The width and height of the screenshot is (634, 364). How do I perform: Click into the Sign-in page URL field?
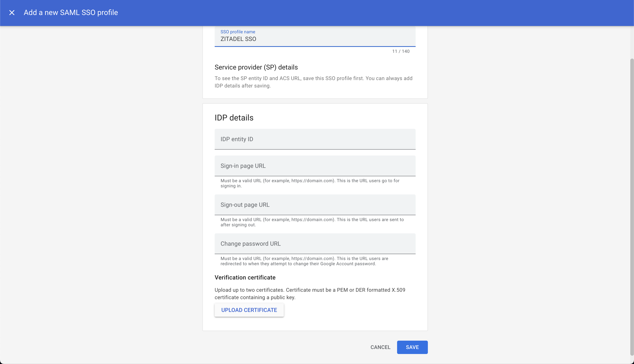tap(315, 166)
